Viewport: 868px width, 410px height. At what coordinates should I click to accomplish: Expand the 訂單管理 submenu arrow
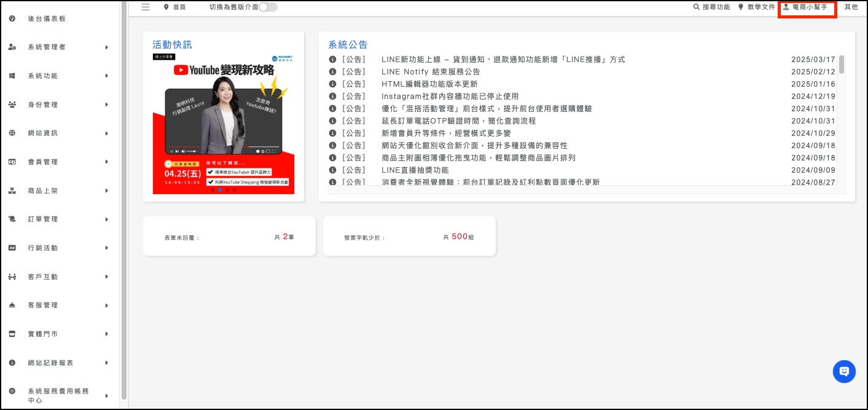pos(107,219)
